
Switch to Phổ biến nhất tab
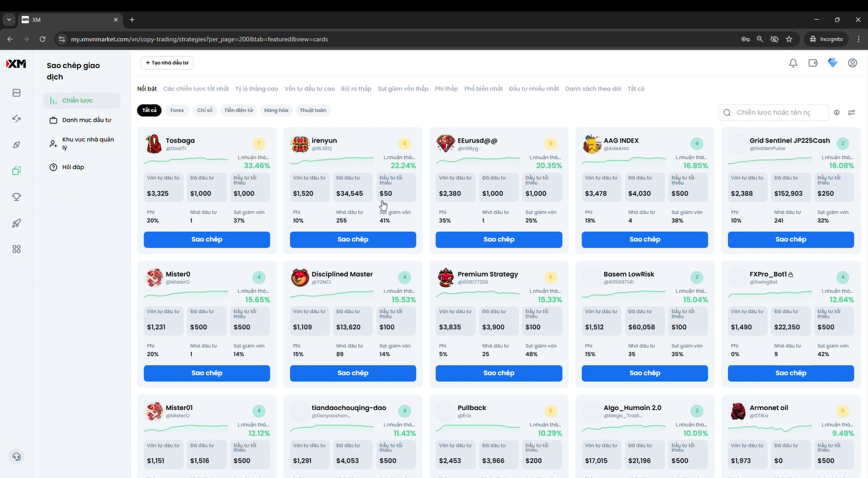[x=483, y=88]
